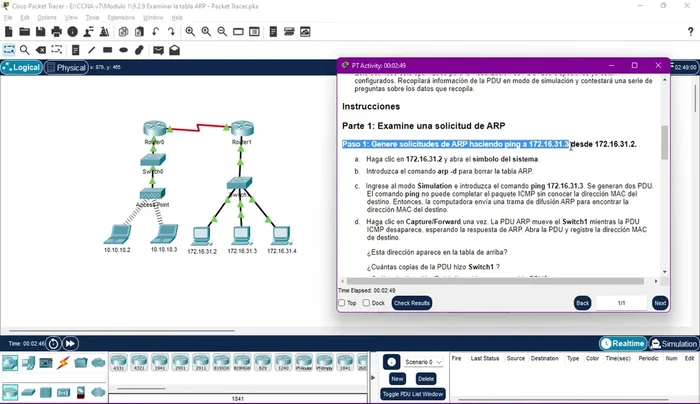Click the Fast Forward Time button

70,343
